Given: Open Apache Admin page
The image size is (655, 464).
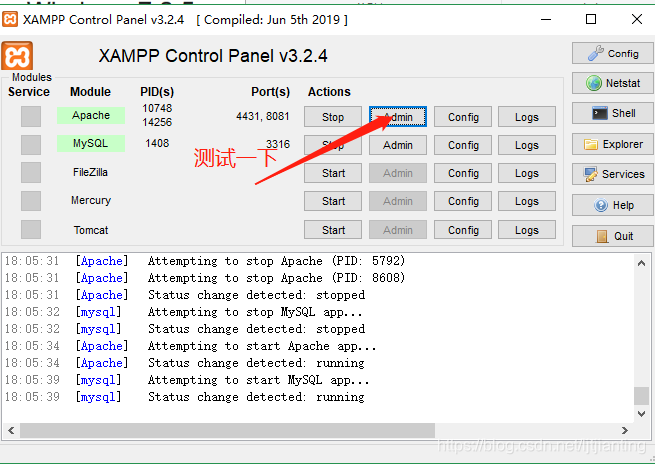Looking at the screenshot, I should coord(398,117).
